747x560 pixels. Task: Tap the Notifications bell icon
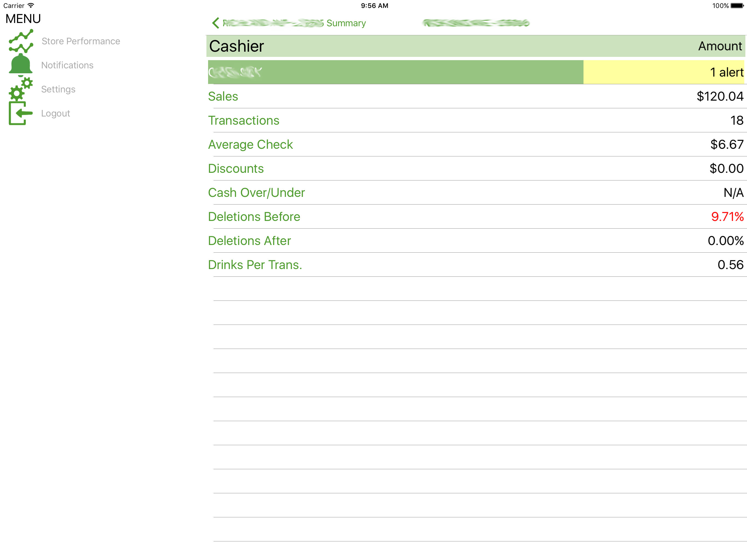(x=21, y=65)
